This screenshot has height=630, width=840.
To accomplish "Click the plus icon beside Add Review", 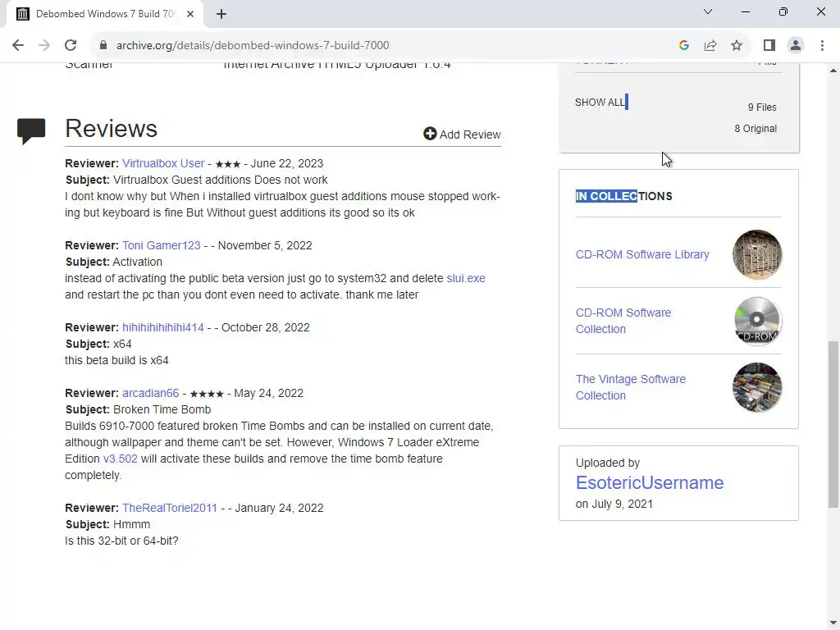I will coord(430,134).
